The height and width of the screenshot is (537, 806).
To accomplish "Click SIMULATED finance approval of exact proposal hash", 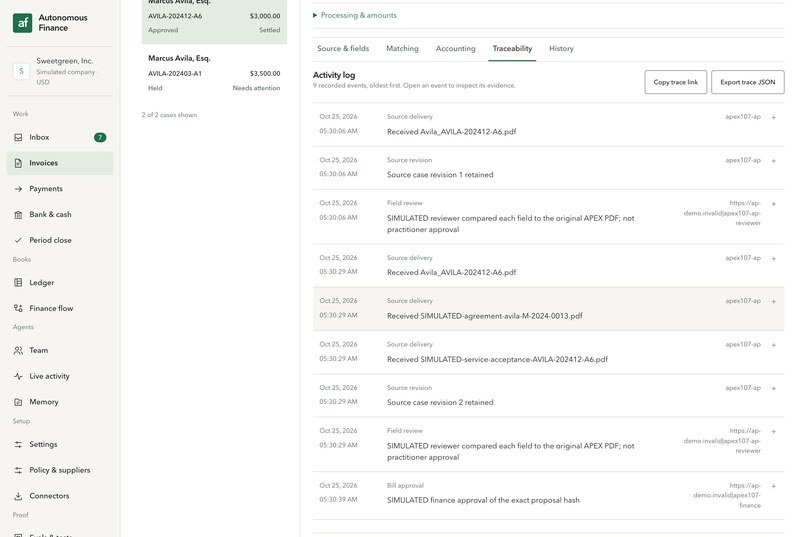I will 483,500.
